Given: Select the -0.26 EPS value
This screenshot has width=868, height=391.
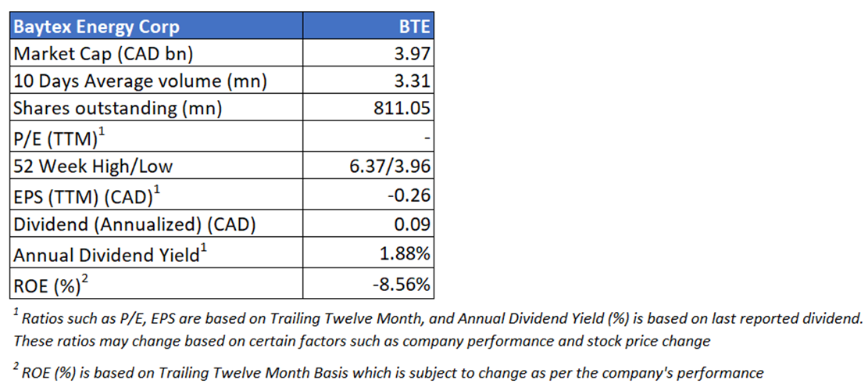Looking at the screenshot, I should (409, 196).
